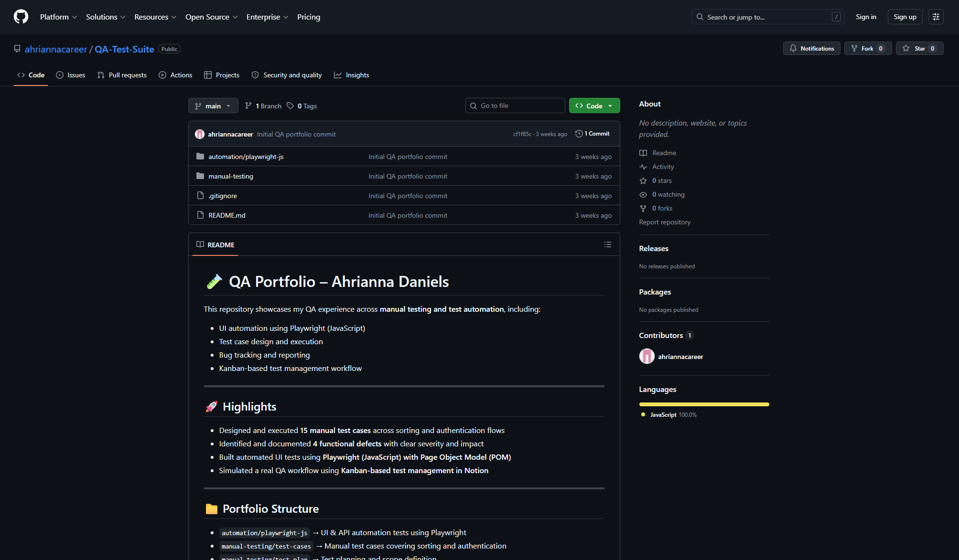The height and width of the screenshot is (560, 959).
Task: Click the Sign in link
Action: [x=866, y=17]
